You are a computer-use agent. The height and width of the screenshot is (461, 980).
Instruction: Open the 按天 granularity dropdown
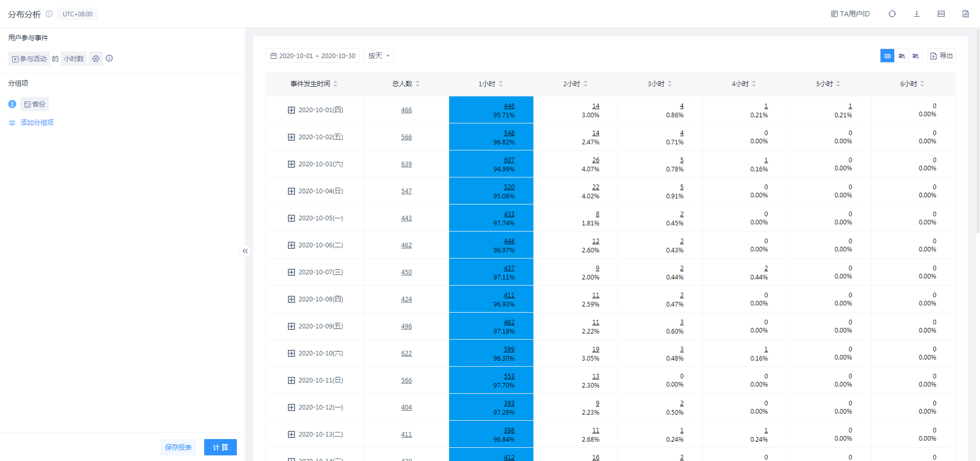click(379, 56)
